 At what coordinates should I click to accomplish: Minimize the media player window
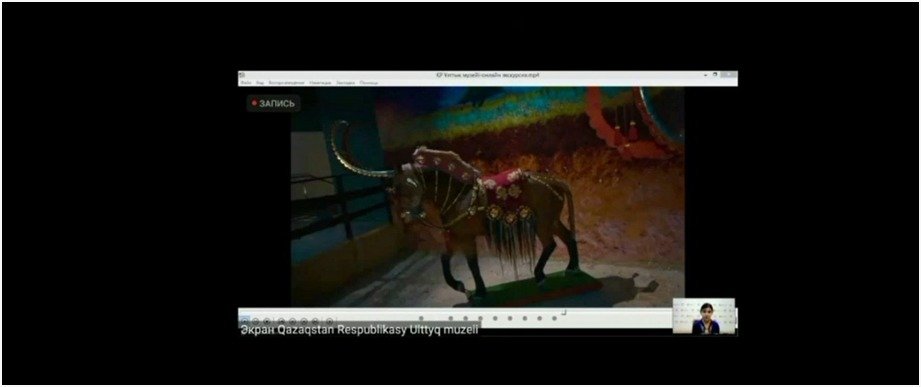coord(705,75)
